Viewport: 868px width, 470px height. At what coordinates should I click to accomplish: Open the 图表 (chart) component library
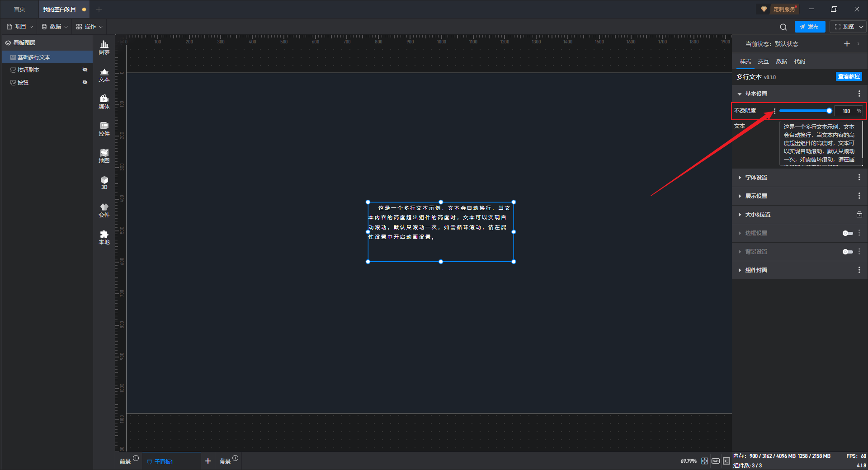coord(104,47)
